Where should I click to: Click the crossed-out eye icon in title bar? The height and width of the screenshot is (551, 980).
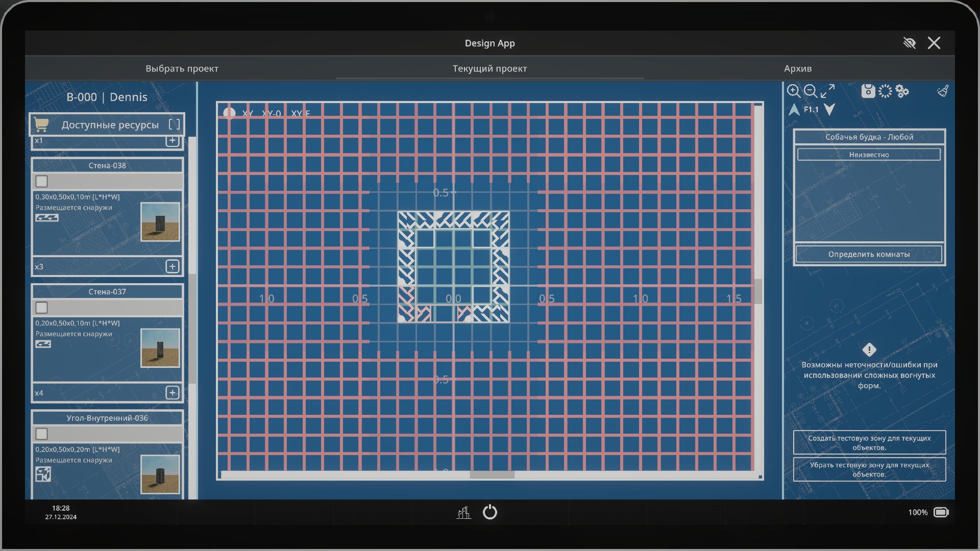[909, 43]
